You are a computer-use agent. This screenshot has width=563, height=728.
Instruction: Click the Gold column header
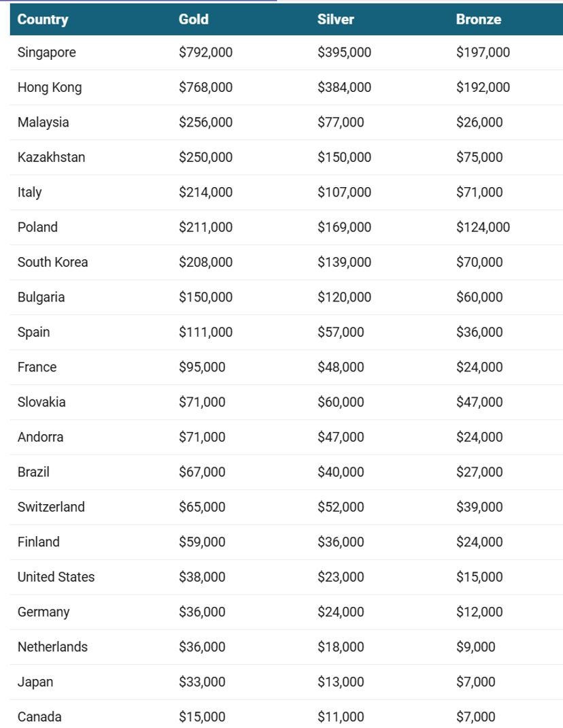[194, 20]
